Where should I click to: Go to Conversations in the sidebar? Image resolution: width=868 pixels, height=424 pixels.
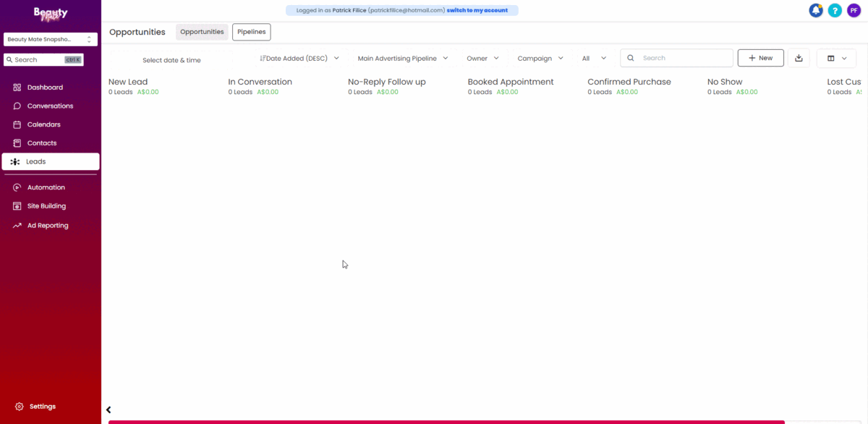50,106
